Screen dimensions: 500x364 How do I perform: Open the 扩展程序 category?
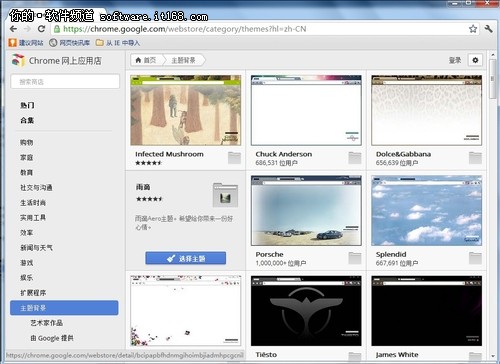click(x=33, y=293)
